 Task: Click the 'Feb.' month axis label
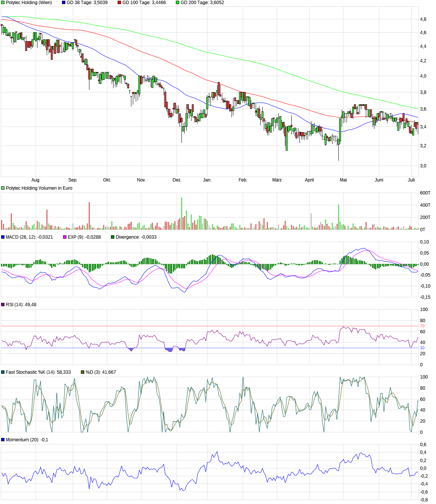tap(243, 180)
